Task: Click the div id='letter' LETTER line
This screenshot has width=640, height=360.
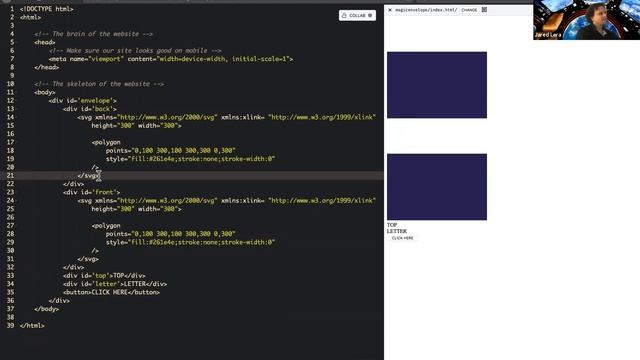Action: click(x=115, y=284)
